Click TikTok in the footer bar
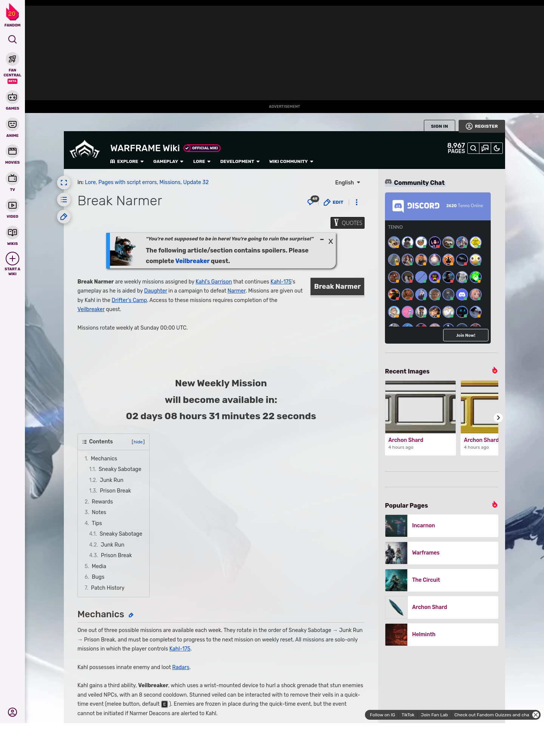Screen dimensions: 544x756 (x=408, y=715)
